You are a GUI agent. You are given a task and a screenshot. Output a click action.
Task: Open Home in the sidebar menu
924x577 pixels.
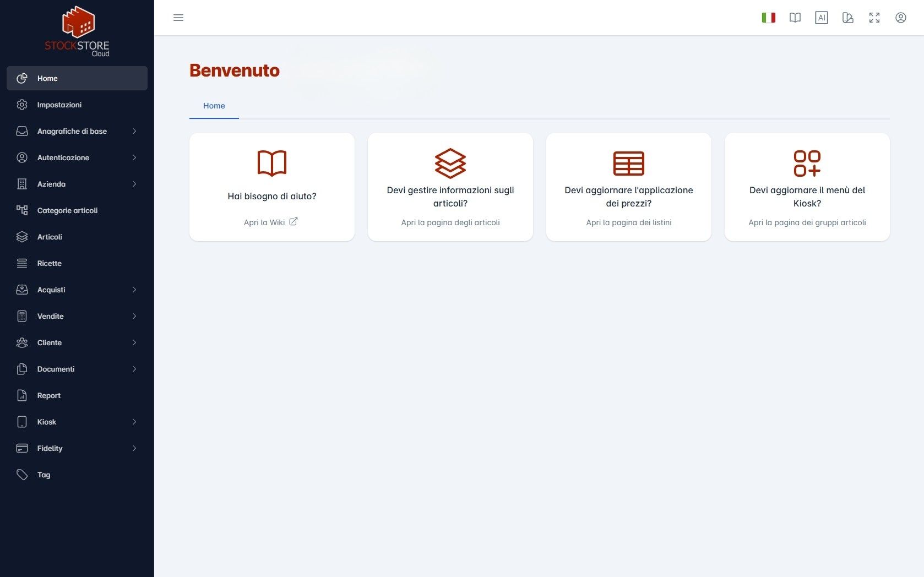(x=77, y=78)
